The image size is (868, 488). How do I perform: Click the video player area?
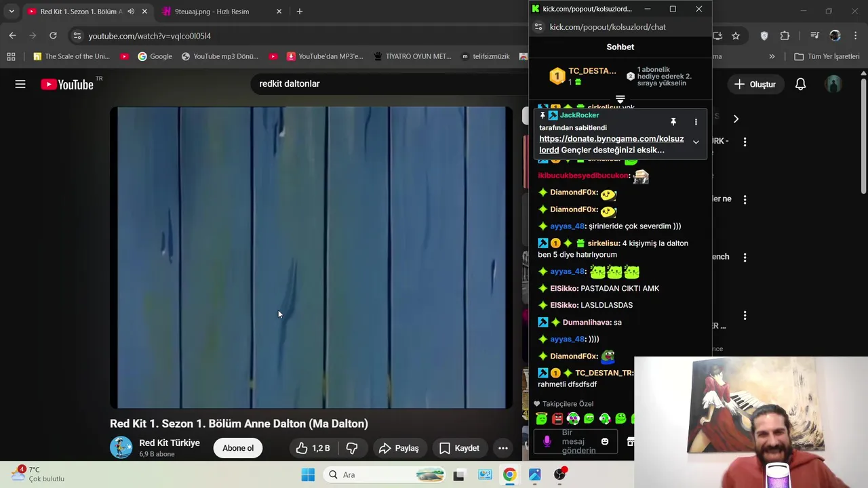coord(311,258)
